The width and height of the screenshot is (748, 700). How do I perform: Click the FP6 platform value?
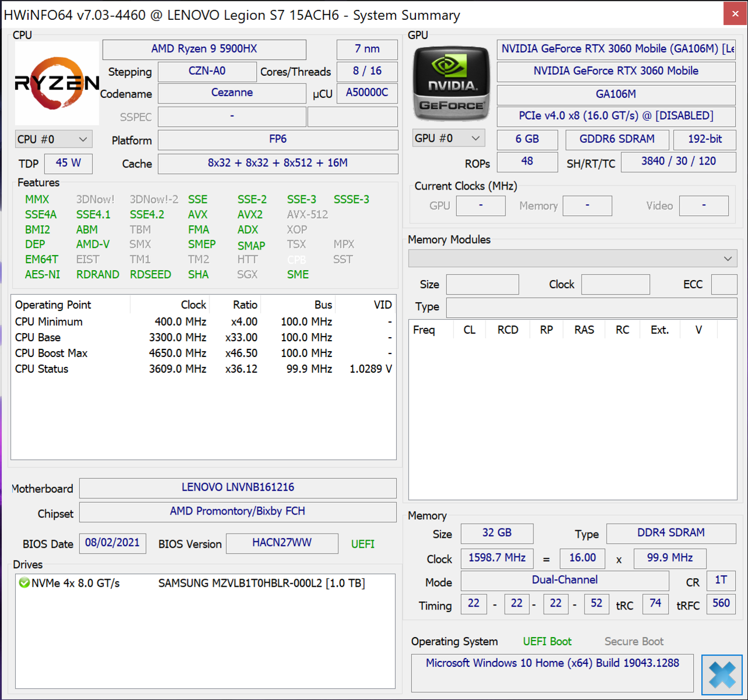(278, 139)
